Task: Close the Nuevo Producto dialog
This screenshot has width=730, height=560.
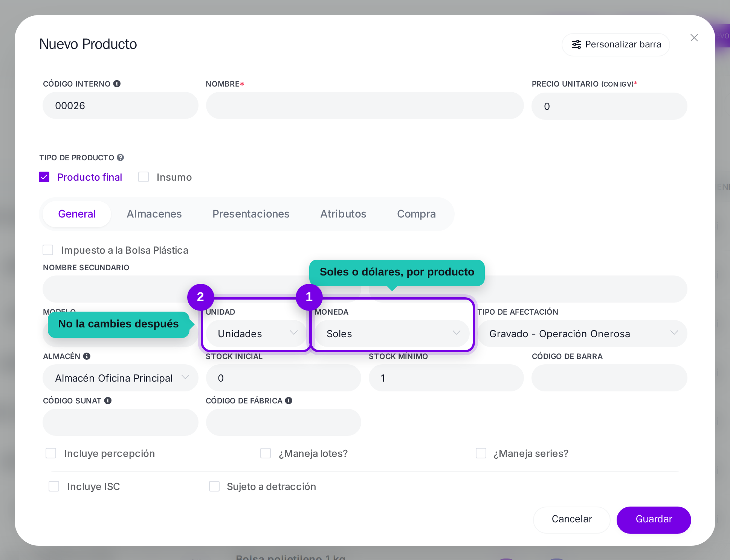Action: pyautogui.click(x=694, y=38)
